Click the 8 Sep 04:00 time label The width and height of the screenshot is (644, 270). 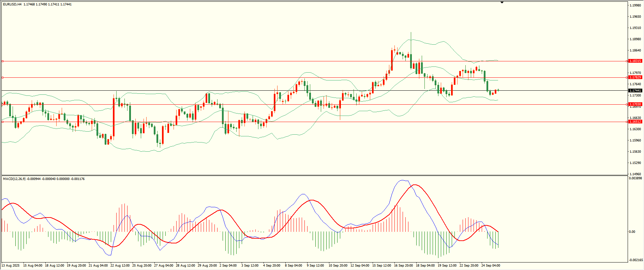point(294,266)
